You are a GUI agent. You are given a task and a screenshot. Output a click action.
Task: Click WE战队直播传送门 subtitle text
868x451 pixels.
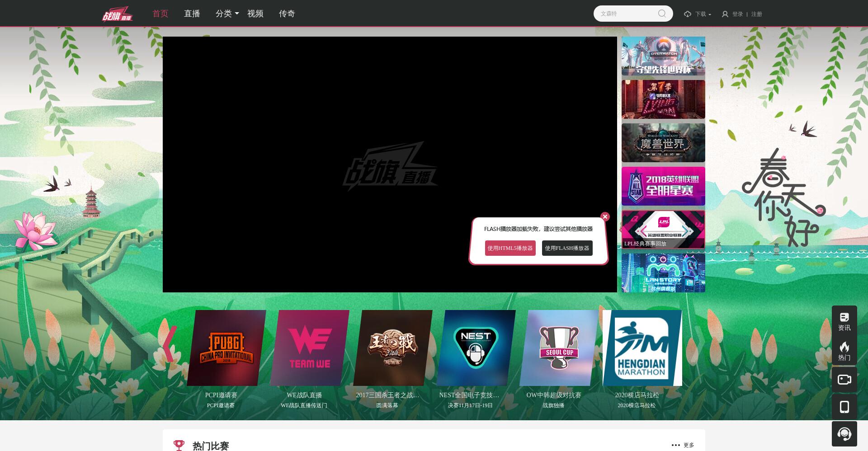(304, 405)
